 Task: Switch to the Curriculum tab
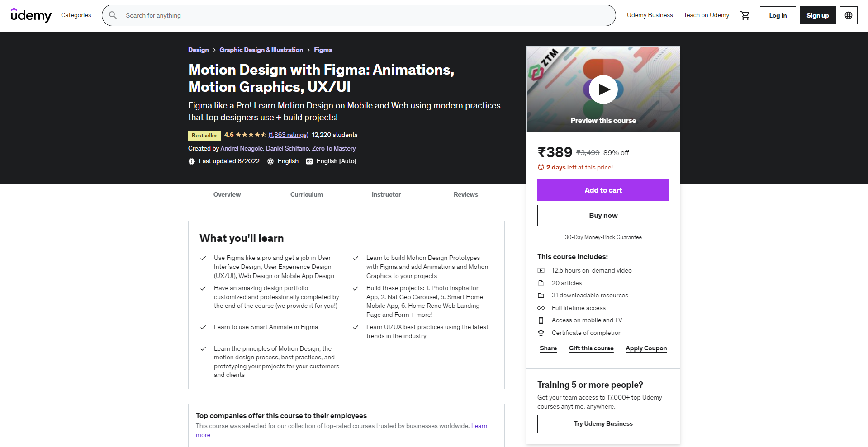click(307, 195)
